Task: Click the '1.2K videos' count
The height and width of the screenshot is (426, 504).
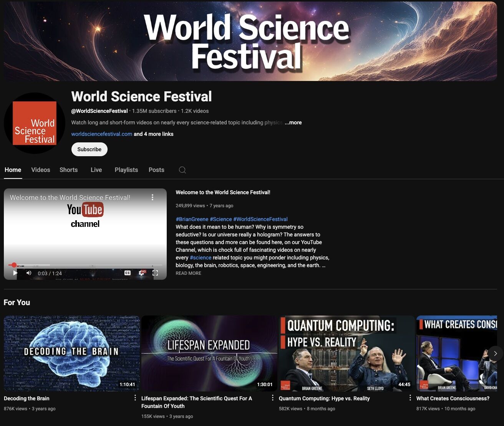Action: point(195,111)
